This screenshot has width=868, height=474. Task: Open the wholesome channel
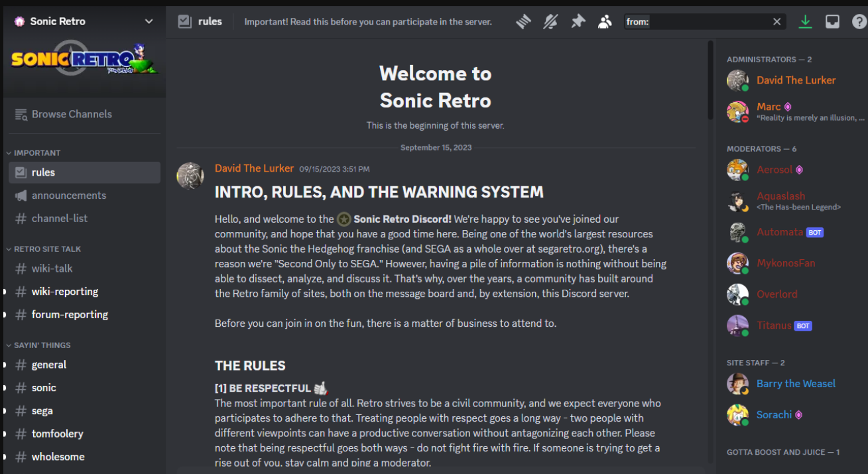84,457
